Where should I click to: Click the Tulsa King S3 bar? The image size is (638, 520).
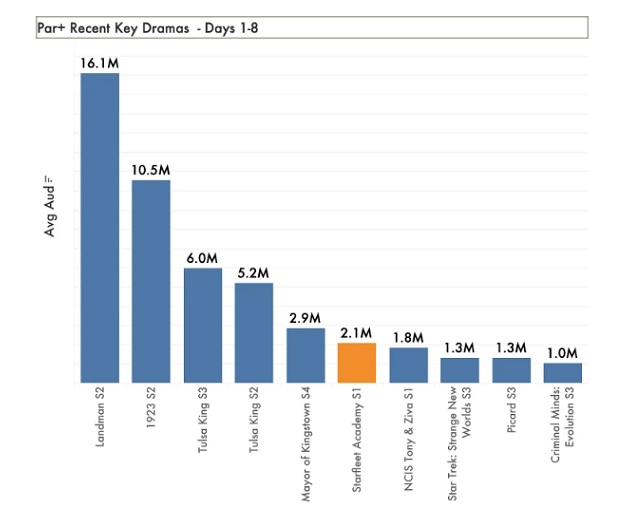[203, 325]
